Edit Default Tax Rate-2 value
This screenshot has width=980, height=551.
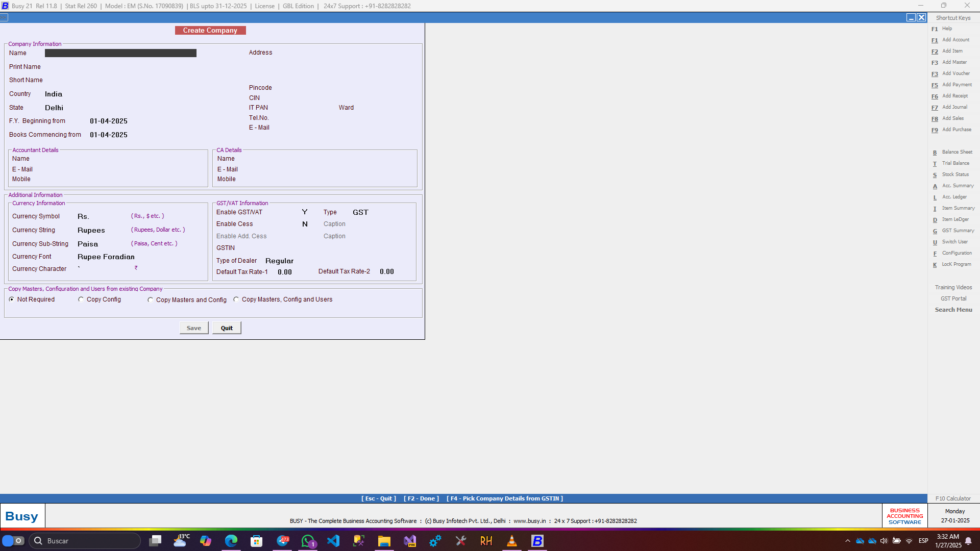(387, 271)
